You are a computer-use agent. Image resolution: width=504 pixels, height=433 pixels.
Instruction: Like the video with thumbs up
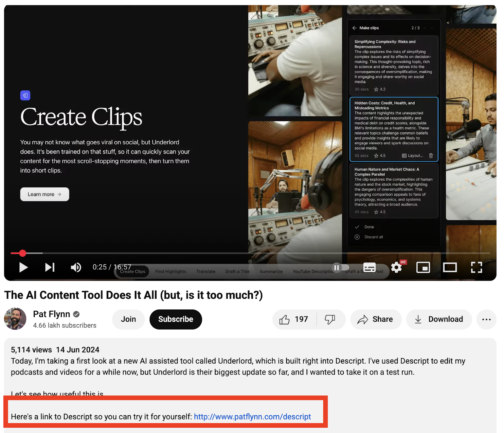(294, 319)
